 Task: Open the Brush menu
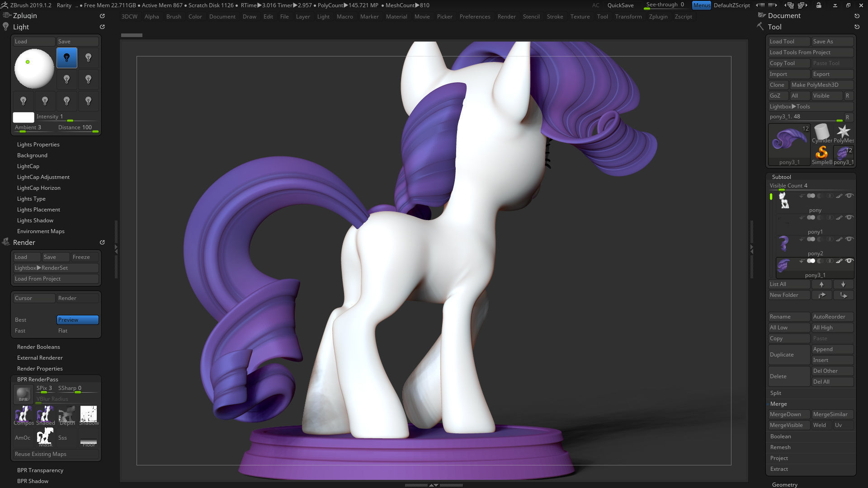pos(174,17)
